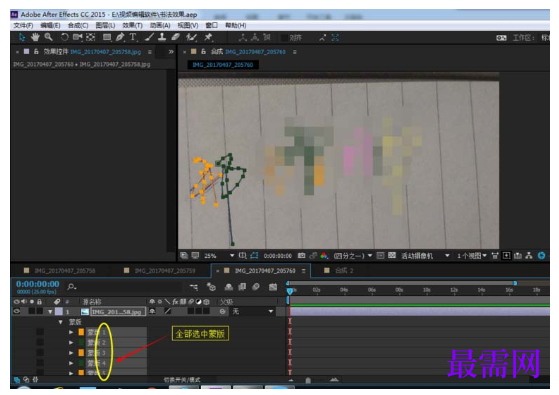Select the Pen tool
The height and width of the screenshot is (395, 559).
120,37
